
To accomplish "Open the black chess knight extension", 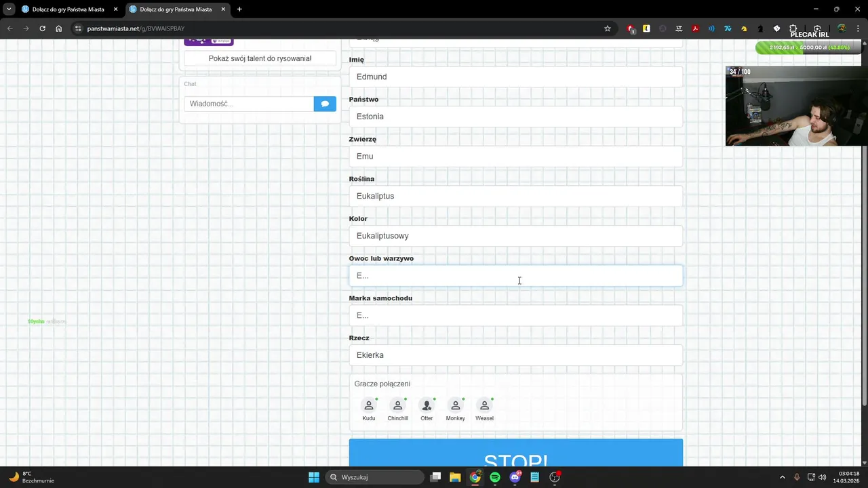I will click(x=760, y=28).
